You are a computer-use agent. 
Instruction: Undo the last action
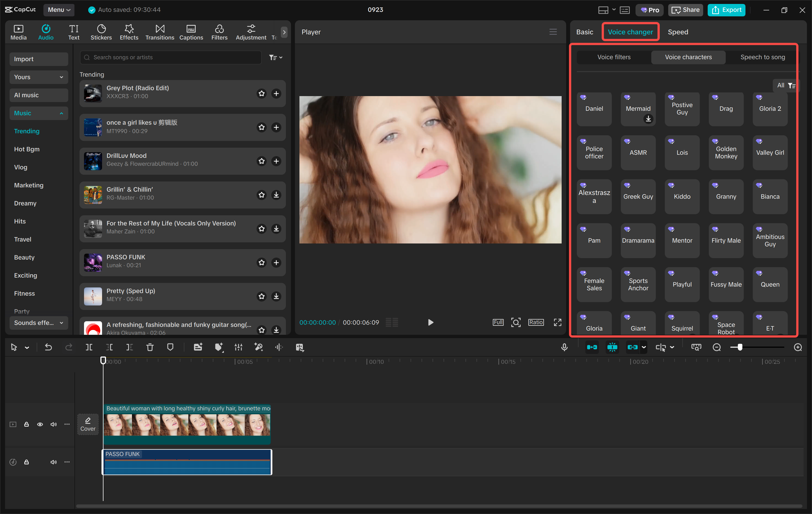[48, 347]
